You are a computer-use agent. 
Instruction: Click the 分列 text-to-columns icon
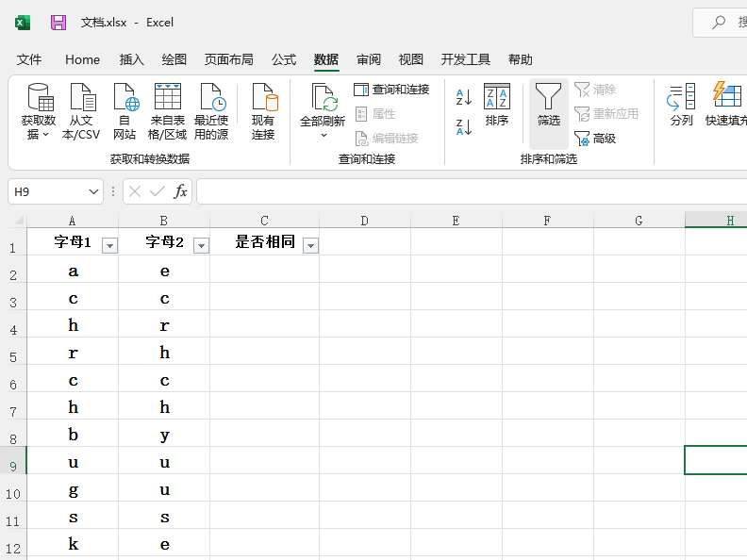pos(681,97)
